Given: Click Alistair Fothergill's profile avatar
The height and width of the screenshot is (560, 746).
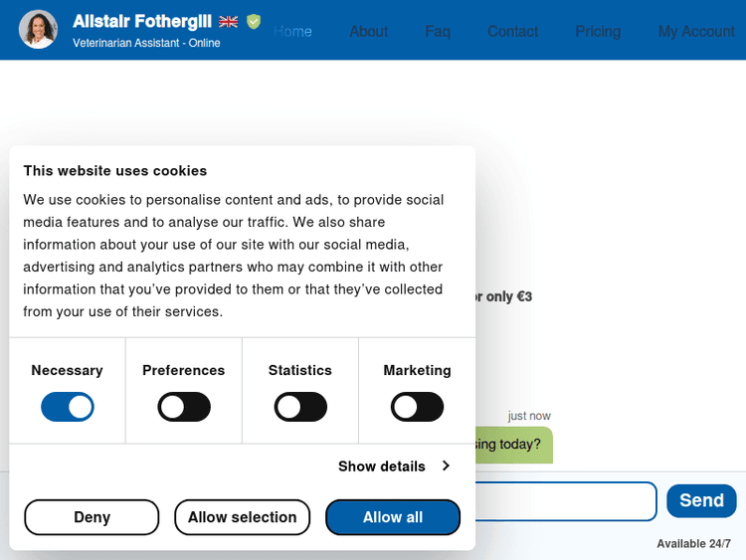Looking at the screenshot, I should [38, 30].
